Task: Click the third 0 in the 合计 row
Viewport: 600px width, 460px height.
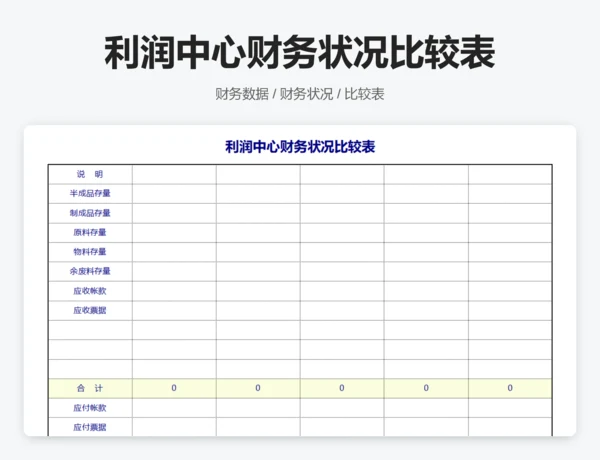Action: click(342, 388)
